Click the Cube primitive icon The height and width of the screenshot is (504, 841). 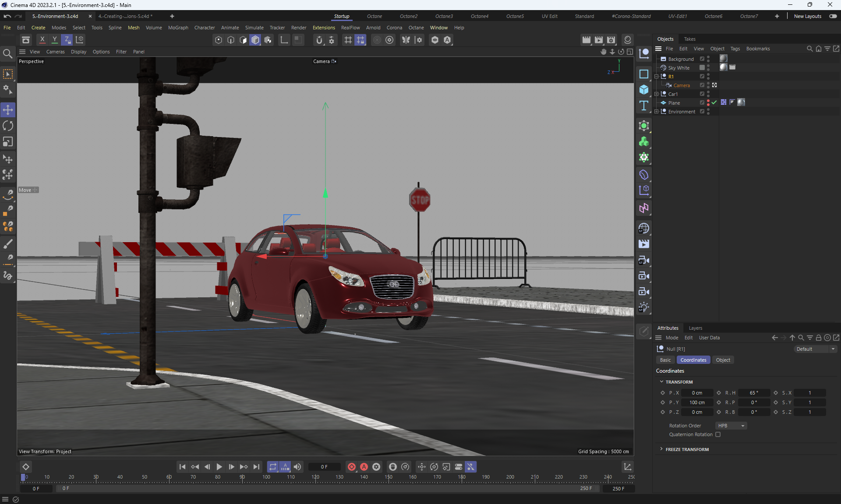643,90
